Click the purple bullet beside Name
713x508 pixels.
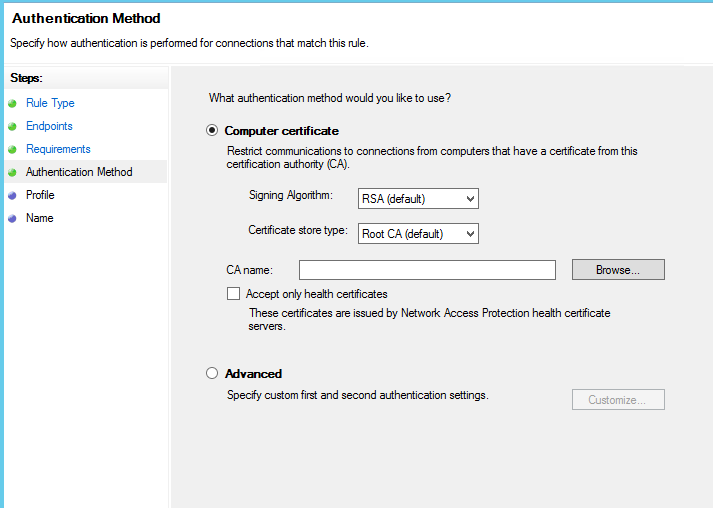coord(12,219)
